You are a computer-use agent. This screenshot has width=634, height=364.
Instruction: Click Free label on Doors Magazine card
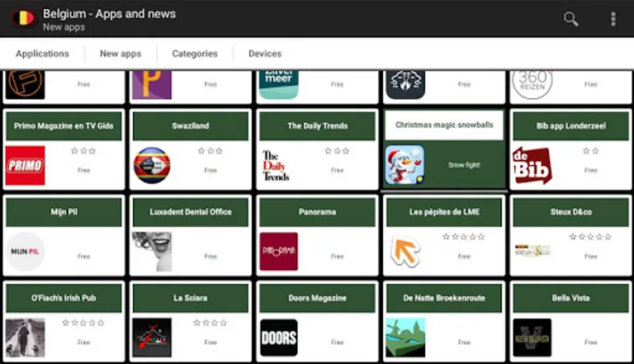[x=337, y=343]
